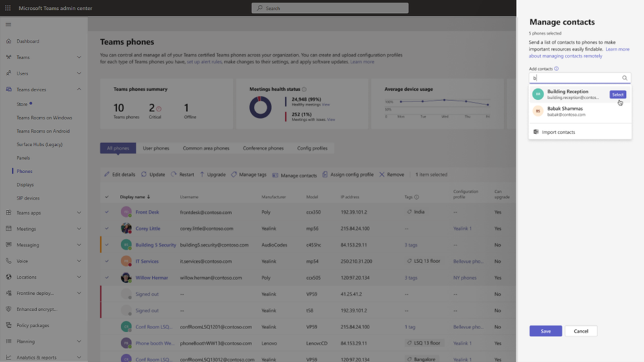Cancel the Manage contacts panel
Screen dimensions: 644x362
coord(581,331)
